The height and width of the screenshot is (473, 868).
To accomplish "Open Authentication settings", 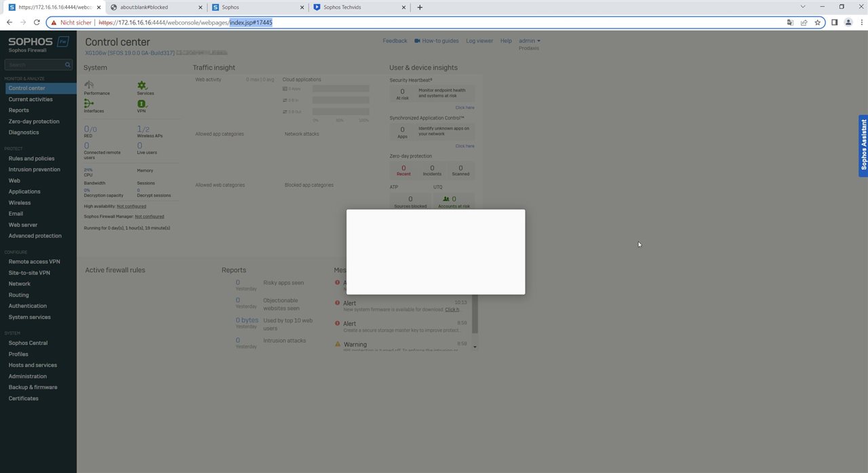I will (28, 306).
